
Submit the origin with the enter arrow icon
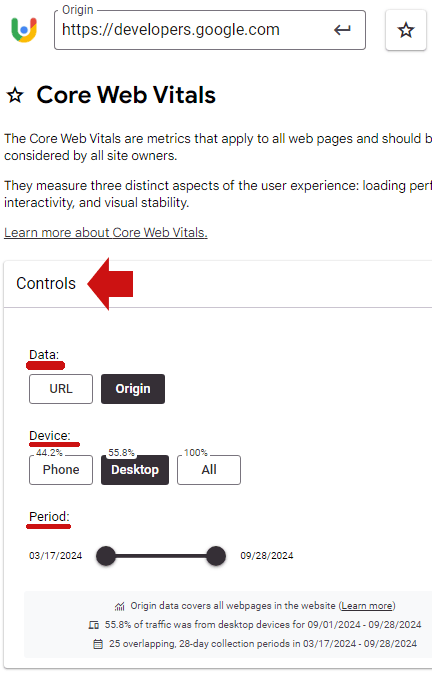(342, 30)
